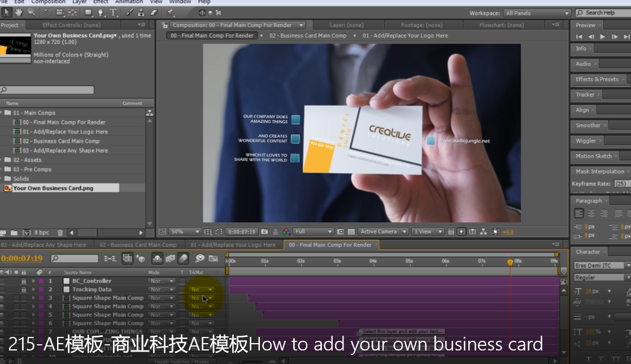Screen dimensions: 631x364
Task: Click 02 - Business Card Main Comp breadcrumb in viewer
Action: [308, 36]
